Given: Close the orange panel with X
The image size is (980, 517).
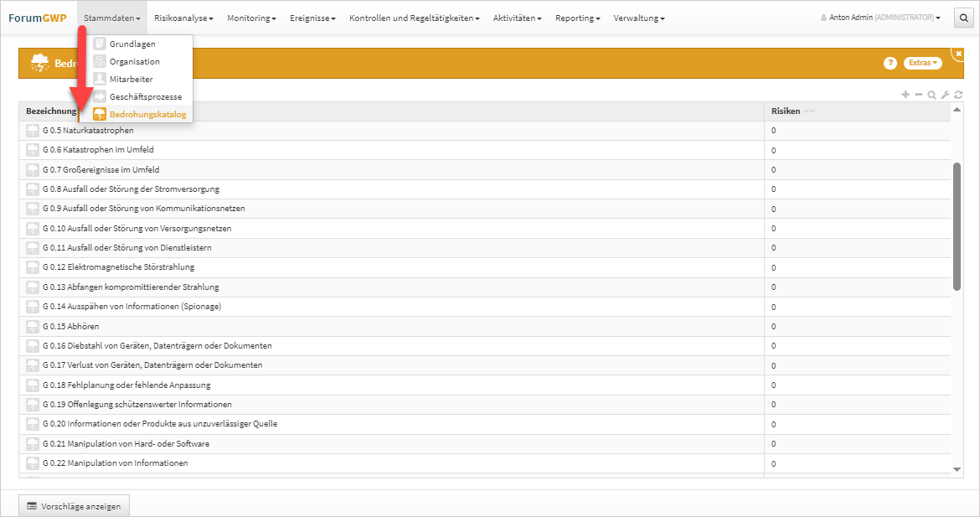Looking at the screenshot, I should tap(959, 54).
